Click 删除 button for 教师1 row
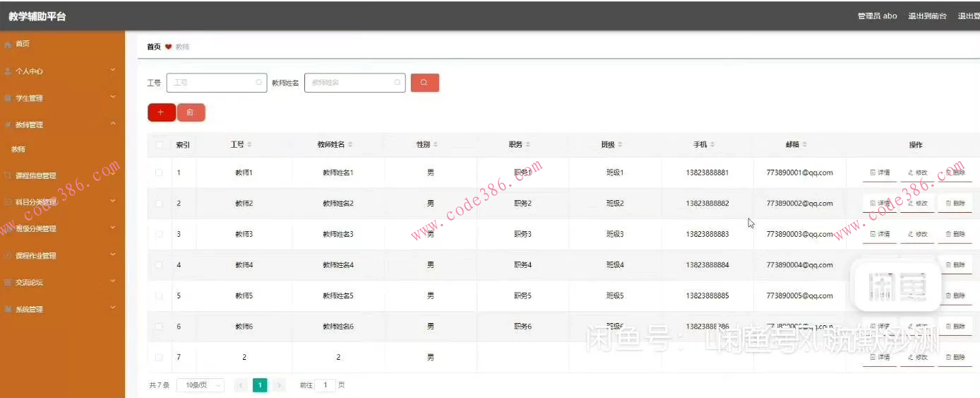Image resolution: width=980 pixels, height=398 pixels. click(955, 172)
